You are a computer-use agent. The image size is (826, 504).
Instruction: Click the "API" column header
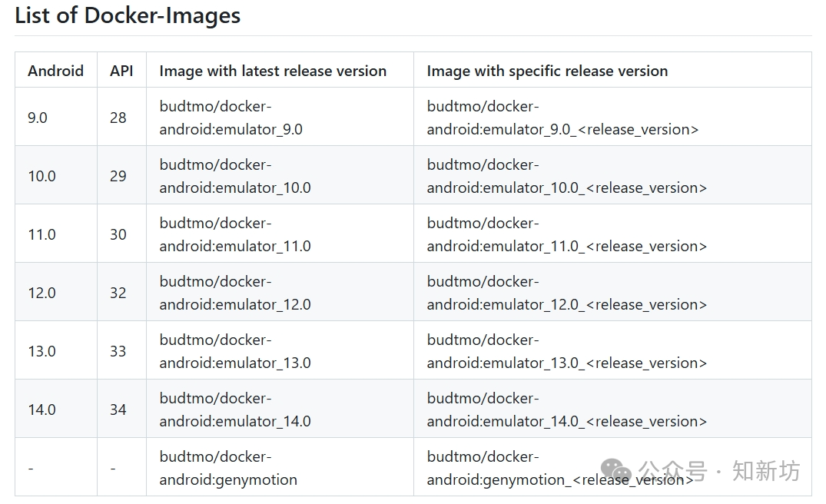121,71
